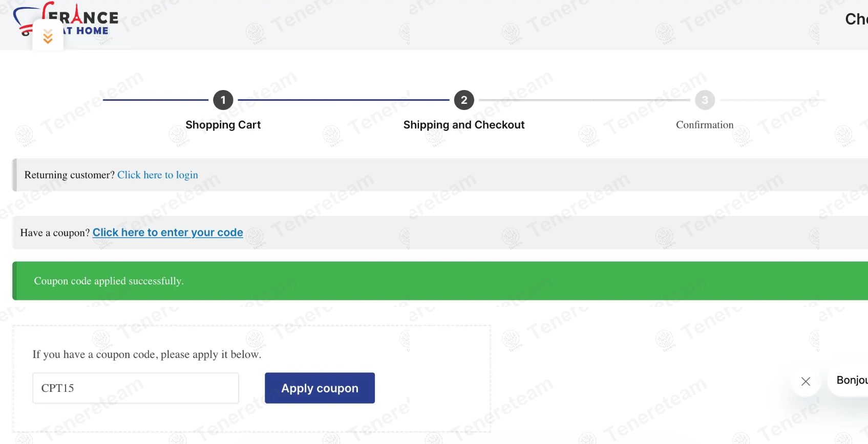The width and height of the screenshot is (868, 444).
Task: Click the 'Have a coupon?' text
Action: [55, 233]
